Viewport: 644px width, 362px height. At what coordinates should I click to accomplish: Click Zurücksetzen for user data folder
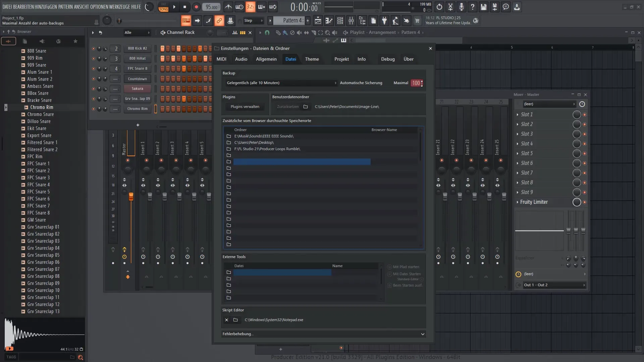coord(288,107)
